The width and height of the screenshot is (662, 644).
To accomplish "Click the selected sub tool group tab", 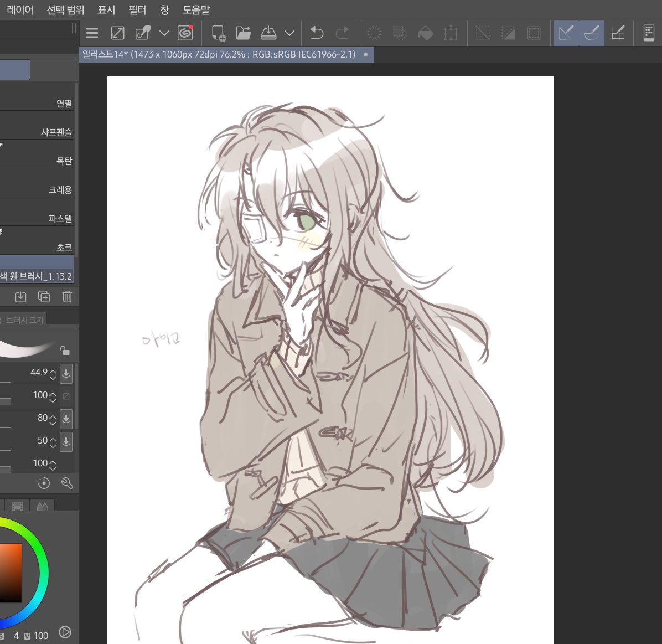I will 15,70.
